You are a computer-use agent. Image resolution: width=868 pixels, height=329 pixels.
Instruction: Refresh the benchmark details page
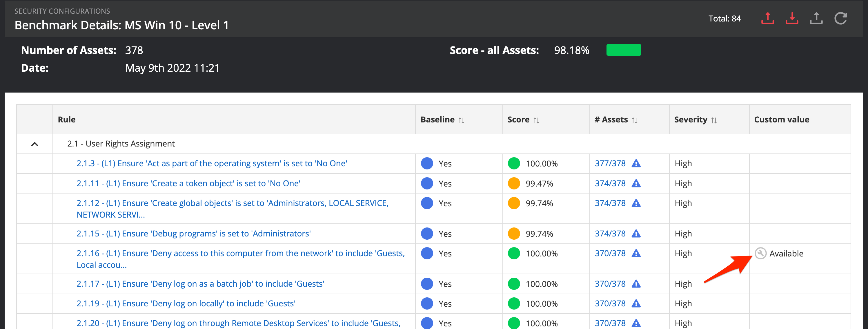point(840,18)
